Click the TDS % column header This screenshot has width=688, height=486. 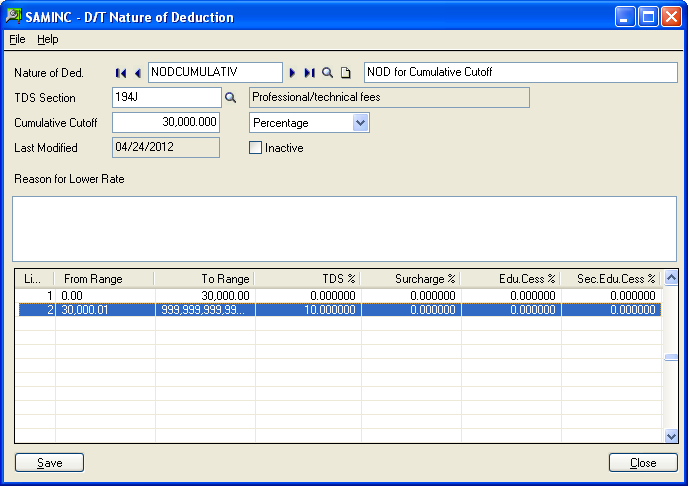307,279
